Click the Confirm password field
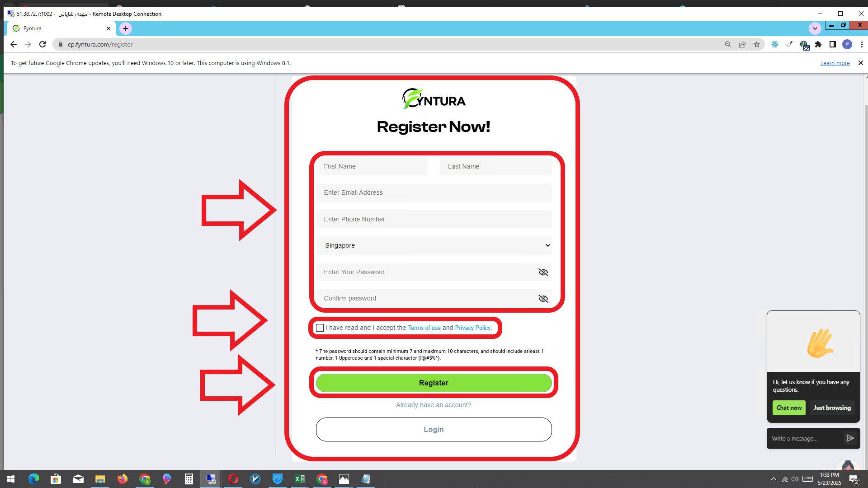This screenshot has width=868, height=488. (x=434, y=298)
